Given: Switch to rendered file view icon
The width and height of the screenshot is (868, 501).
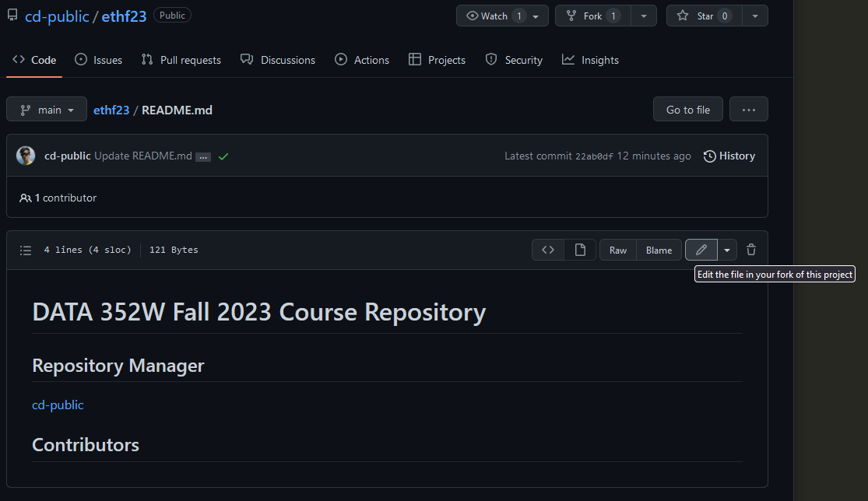Looking at the screenshot, I should tap(580, 250).
